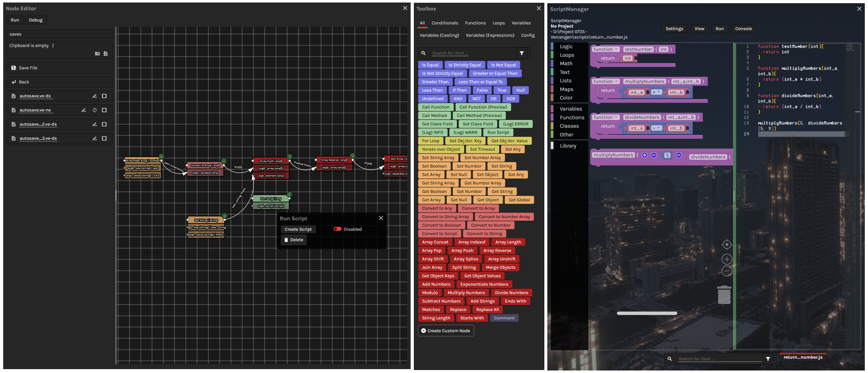The image size is (868, 373).
Task: Toggle the Run Script Disabled switch
Action: coord(337,229)
